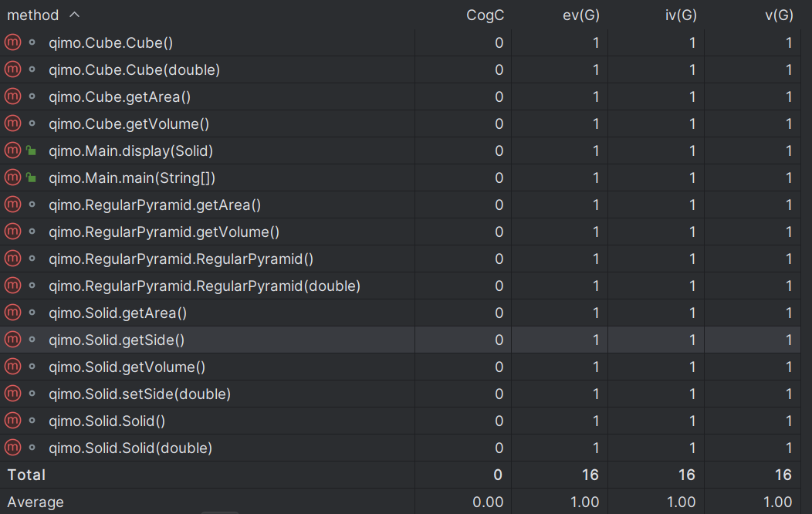Click method icon for qimo.Solid.setSide(double)

point(12,394)
